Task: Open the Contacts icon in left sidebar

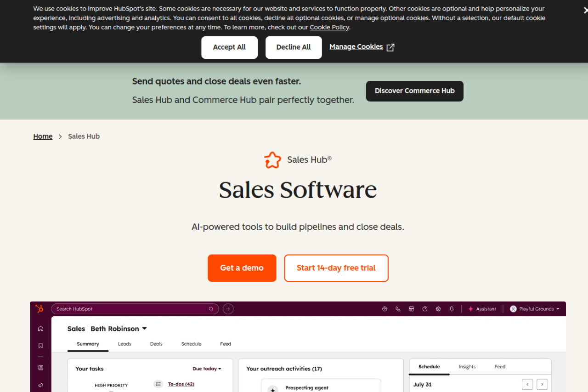Action: (x=40, y=368)
